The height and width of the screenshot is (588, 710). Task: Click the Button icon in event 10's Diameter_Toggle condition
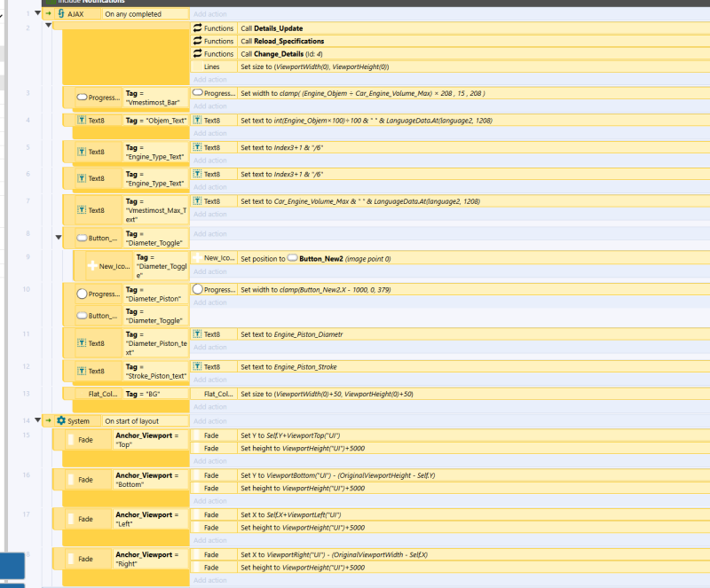click(x=82, y=316)
